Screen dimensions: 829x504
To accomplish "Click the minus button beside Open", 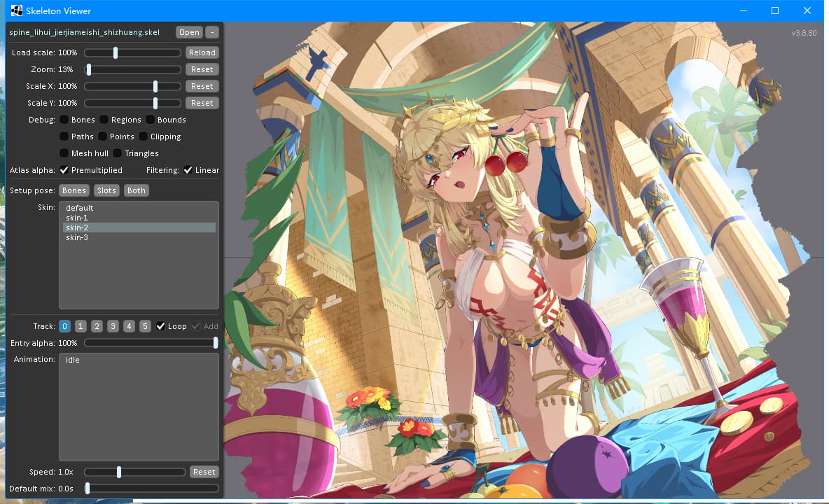I will pos(212,32).
